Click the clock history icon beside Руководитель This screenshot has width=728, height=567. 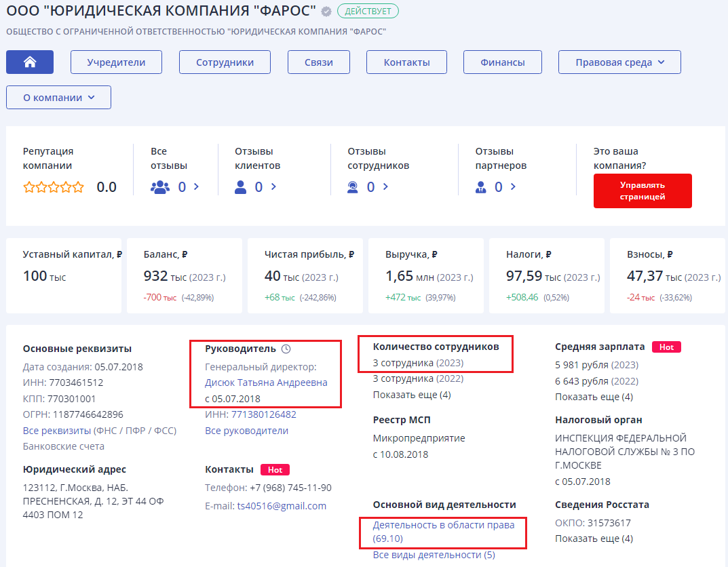pos(286,349)
